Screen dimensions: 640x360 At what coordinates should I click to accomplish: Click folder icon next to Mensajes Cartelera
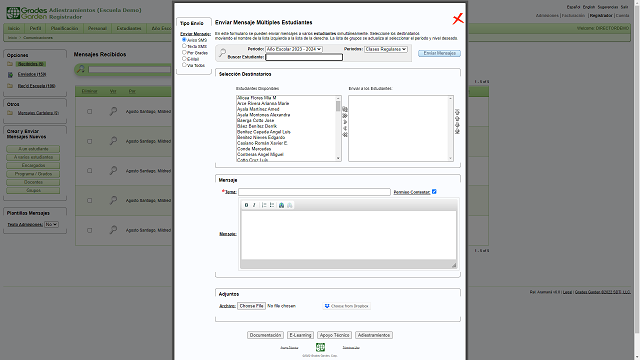click(10, 113)
